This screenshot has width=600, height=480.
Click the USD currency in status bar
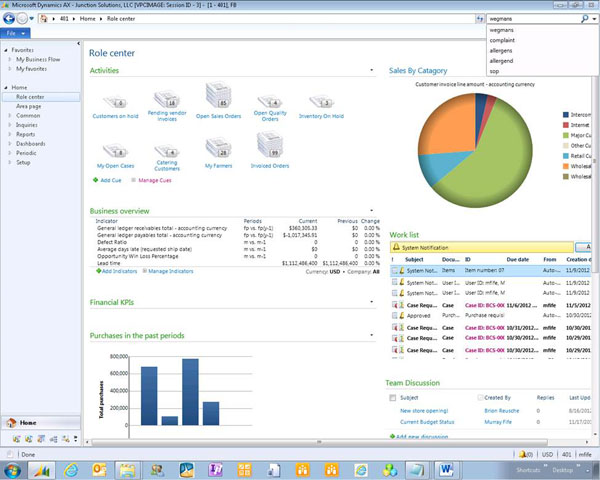547,454
